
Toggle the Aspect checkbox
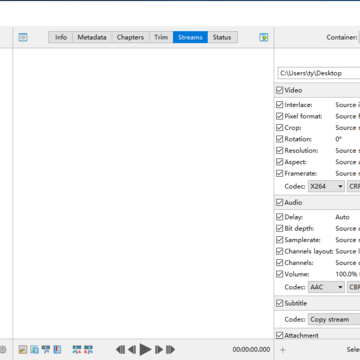click(x=279, y=162)
